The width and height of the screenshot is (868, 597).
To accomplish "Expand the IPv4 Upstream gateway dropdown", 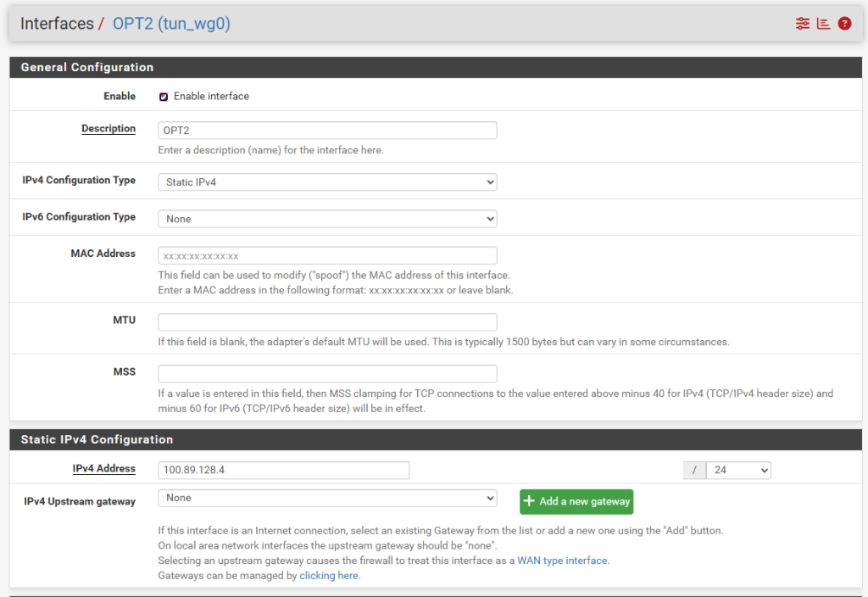I will (x=327, y=498).
